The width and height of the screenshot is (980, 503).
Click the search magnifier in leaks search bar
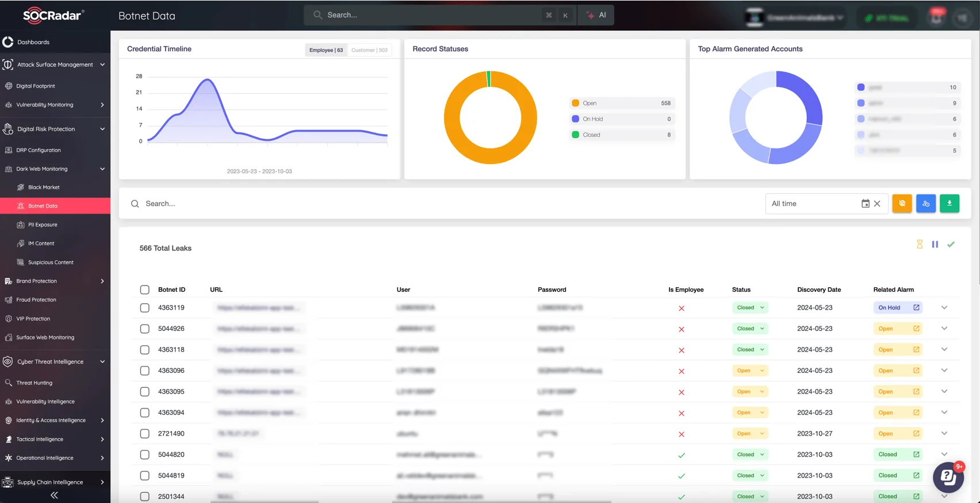(x=135, y=204)
